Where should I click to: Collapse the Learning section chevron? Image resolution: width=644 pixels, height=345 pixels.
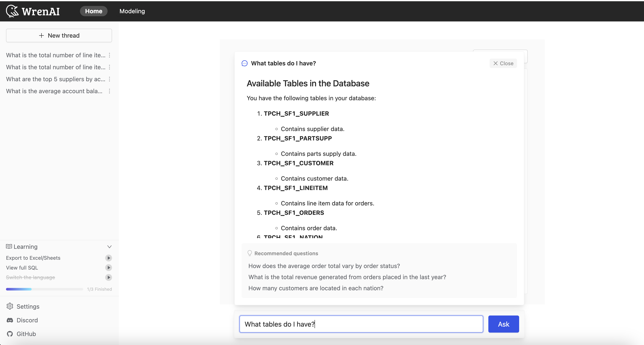point(109,246)
